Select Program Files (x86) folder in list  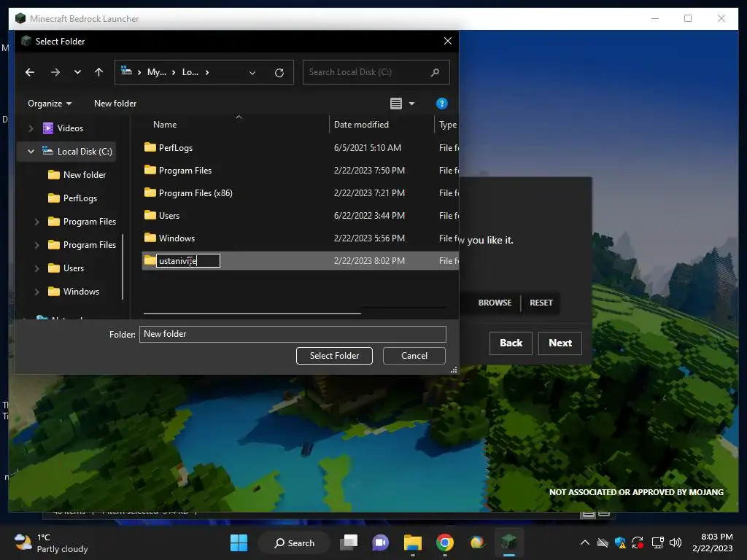pos(300,192)
